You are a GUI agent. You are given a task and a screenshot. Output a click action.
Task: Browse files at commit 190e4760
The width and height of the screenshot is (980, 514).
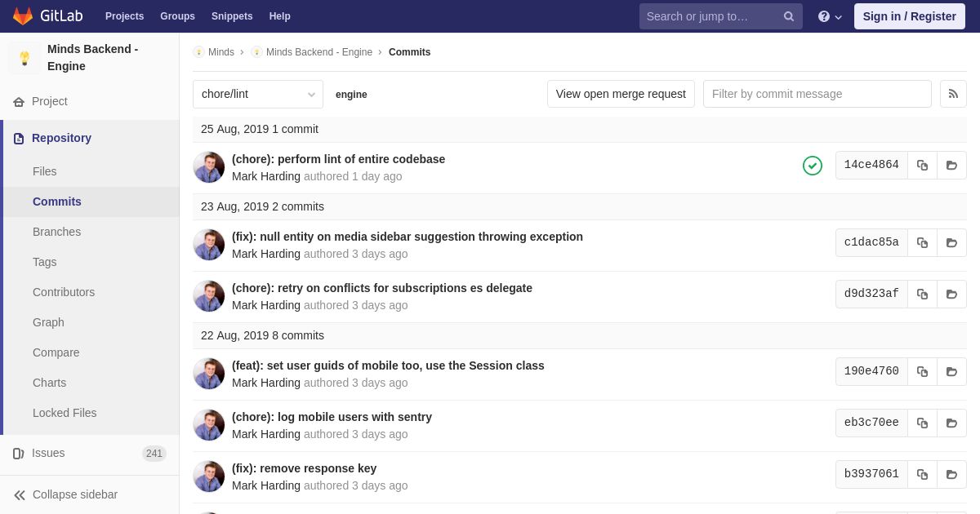pyautogui.click(x=951, y=371)
